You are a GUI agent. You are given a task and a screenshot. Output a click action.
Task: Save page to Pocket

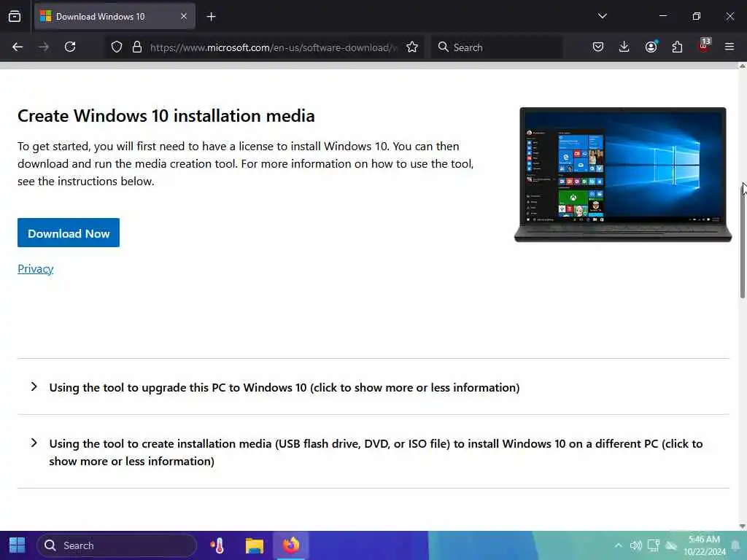tap(598, 47)
